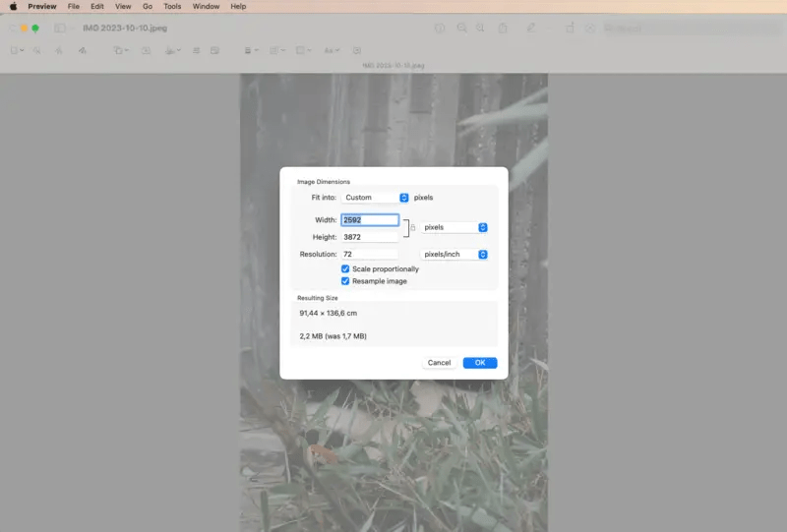Select the Instant Alpha wand tool
Image resolution: width=787 pixels, height=532 pixels.
click(x=37, y=51)
